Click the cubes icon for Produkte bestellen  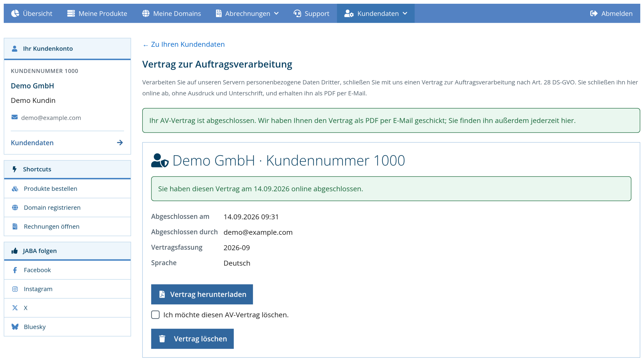pos(15,189)
